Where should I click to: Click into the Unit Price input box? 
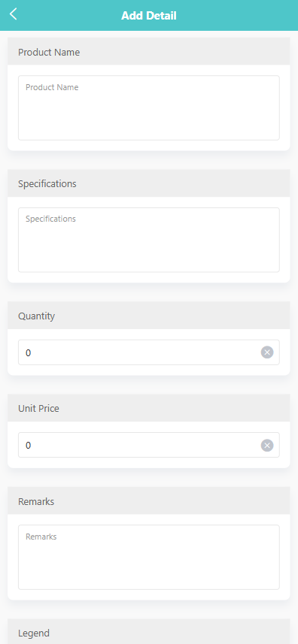149,445
